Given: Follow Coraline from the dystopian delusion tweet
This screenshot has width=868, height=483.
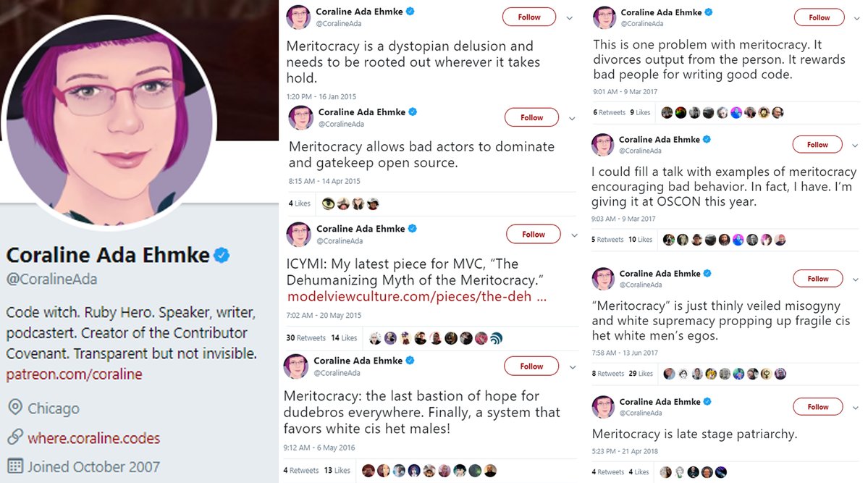Looking at the screenshot, I should tap(528, 17).
